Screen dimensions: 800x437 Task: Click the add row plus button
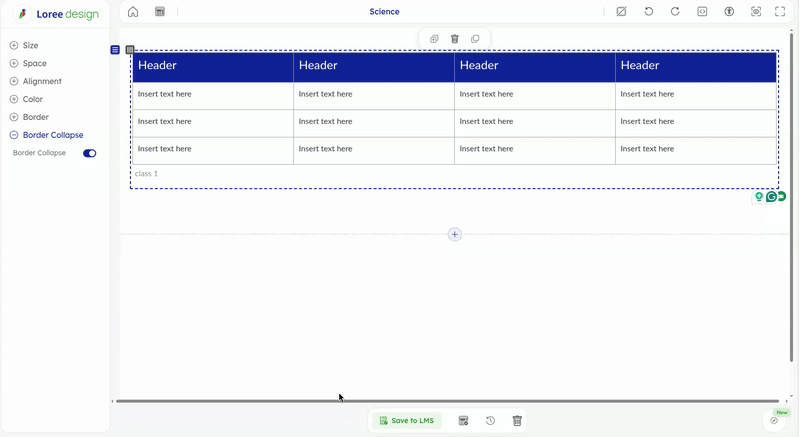pos(455,235)
